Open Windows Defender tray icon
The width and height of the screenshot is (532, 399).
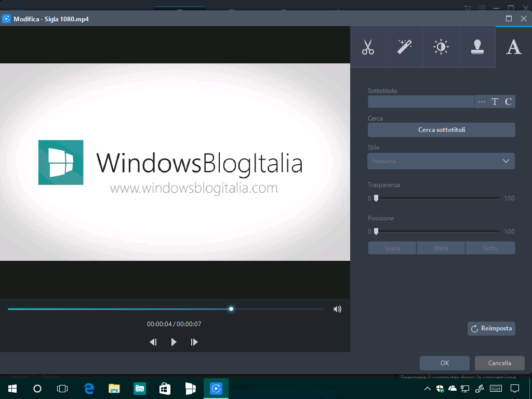pyautogui.click(x=440, y=389)
